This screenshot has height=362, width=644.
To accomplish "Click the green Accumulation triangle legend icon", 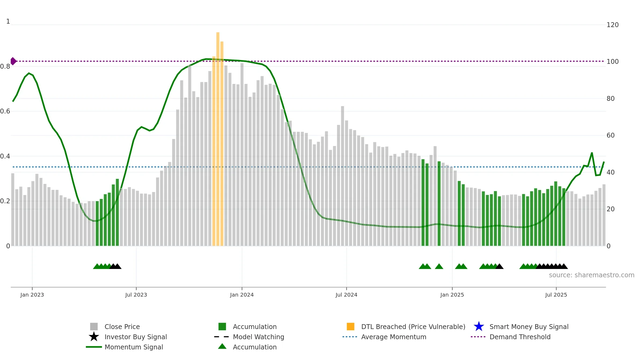I will (222, 346).
